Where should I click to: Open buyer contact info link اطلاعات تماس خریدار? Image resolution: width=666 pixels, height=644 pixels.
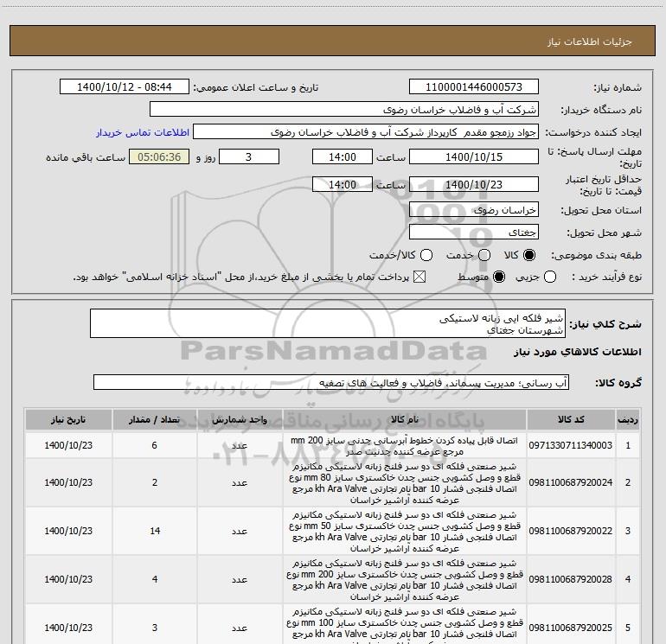pos(143,132)
